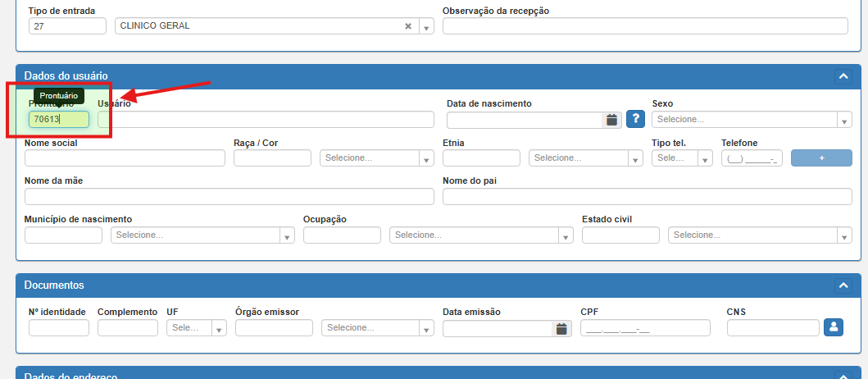
Task: Expand the Etnia select dropdown
Action: pyautogui.click(x=586, y=158)
